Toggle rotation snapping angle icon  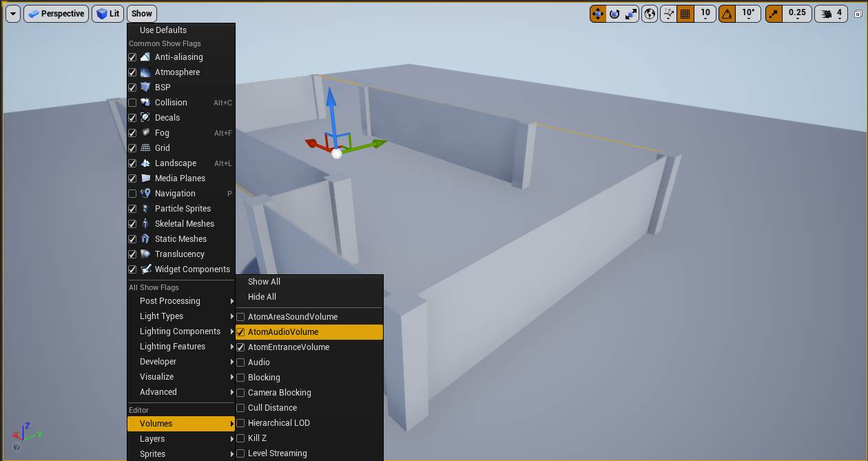point(727,13)
